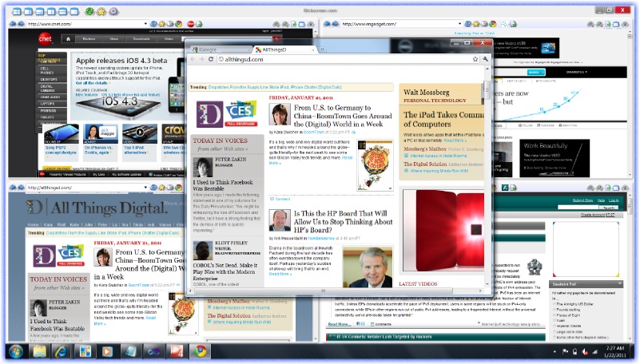Expand the allthingsd pane address dropdown
Viewport: 640px width, 364px height.
(x=145, y=187)
